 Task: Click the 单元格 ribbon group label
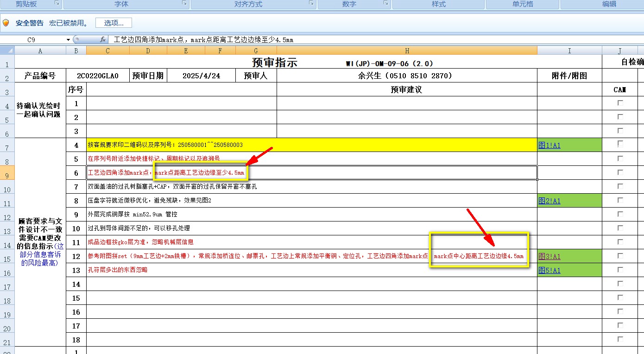(x=523, y=4)
